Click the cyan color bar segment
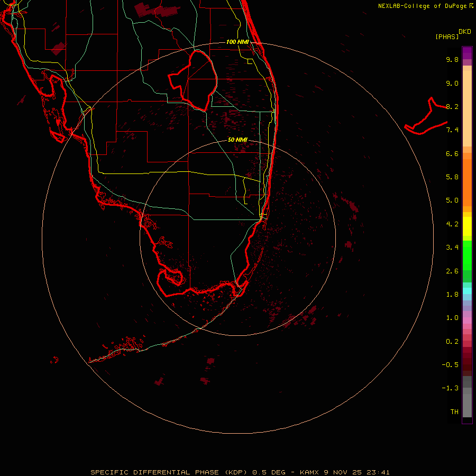This screenshot has width=476, height=476. 467,291
